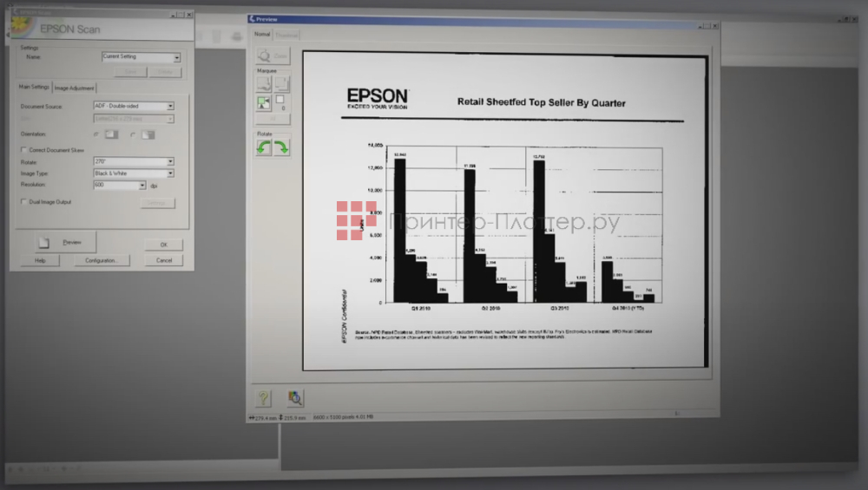Open the Document Source dropdown
The width and height of the screenshot is (868, 490).
170,106
